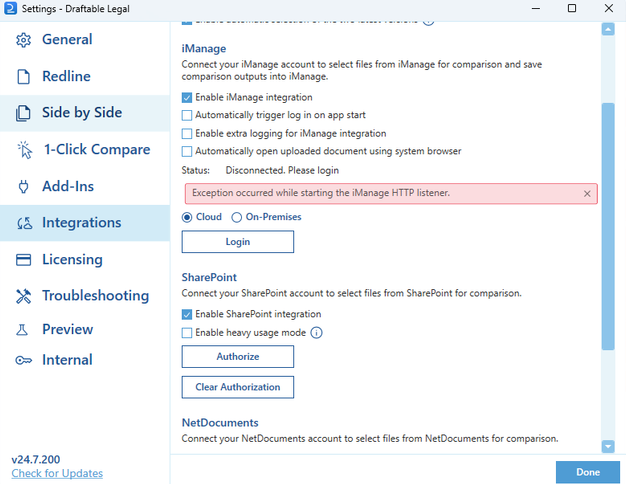Click the info icon beside heavy usage mode
626x484 pixels.
pos(316,333)
